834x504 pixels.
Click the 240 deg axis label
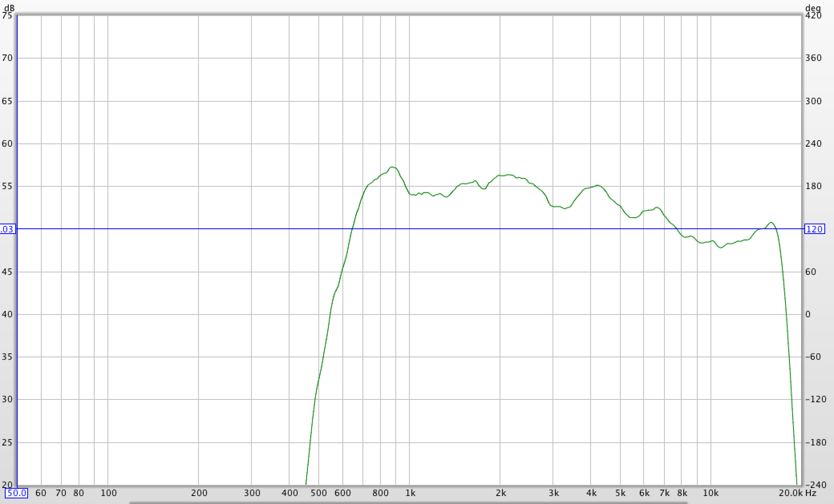[x=814, y=144]
